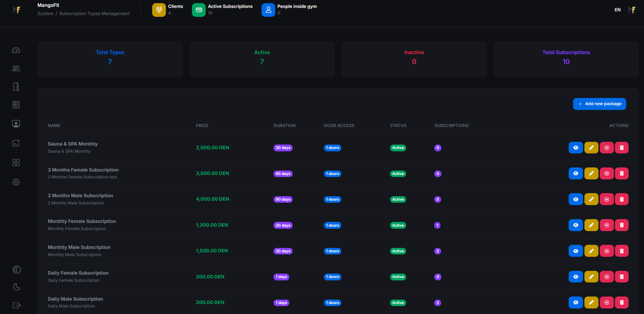View Sauna & SPA Monthly package details
The height and width of the screenshot is (314, 644).
coord(576,148)
